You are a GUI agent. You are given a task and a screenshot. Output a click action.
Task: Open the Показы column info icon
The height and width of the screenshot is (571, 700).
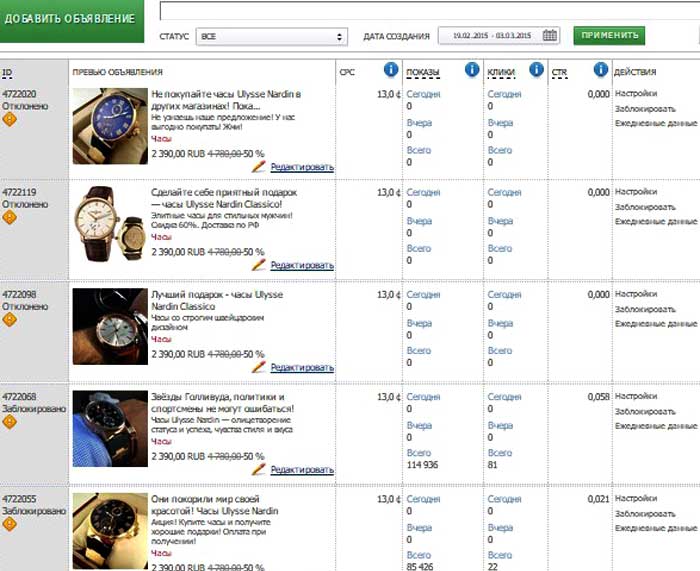point(472,70)
